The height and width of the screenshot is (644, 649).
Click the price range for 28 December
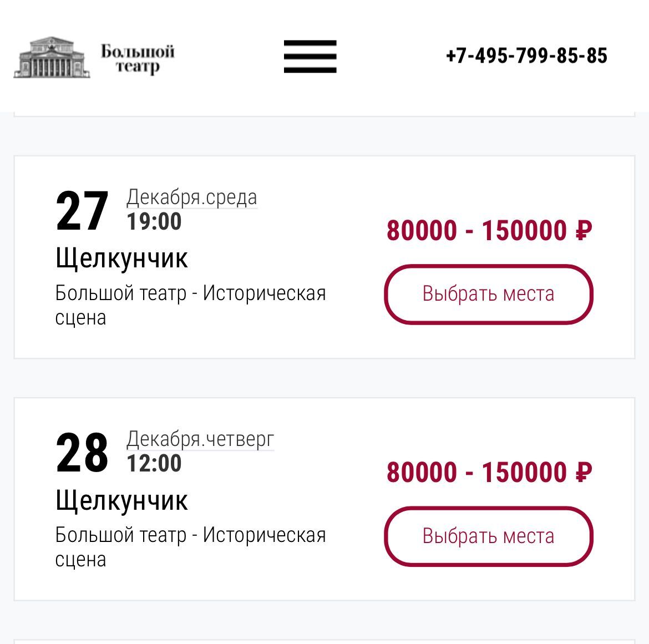[x=489, y=472]
